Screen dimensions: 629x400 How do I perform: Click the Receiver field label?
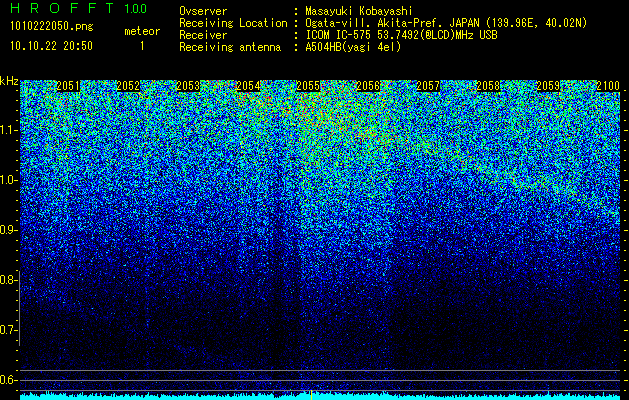(203, 35)
